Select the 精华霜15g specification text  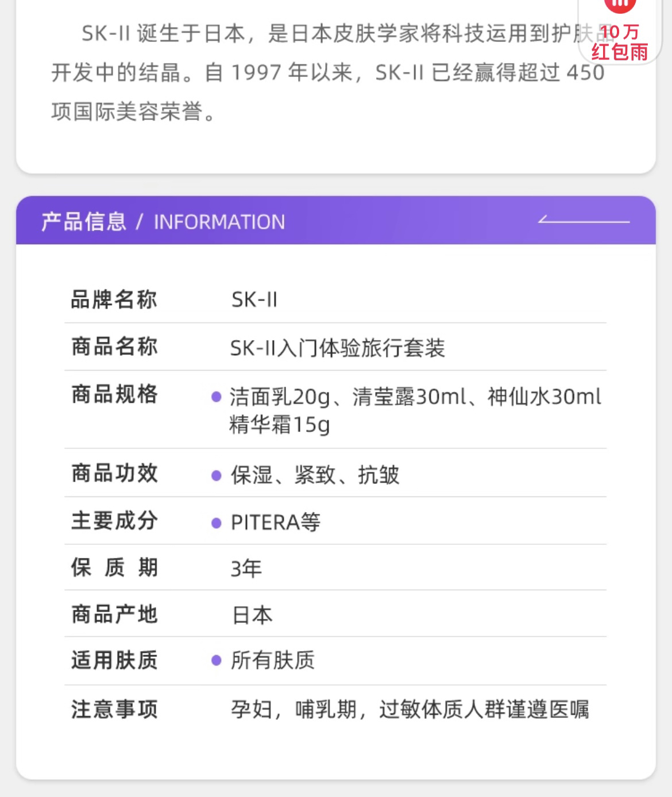click(x=280, y=425)
